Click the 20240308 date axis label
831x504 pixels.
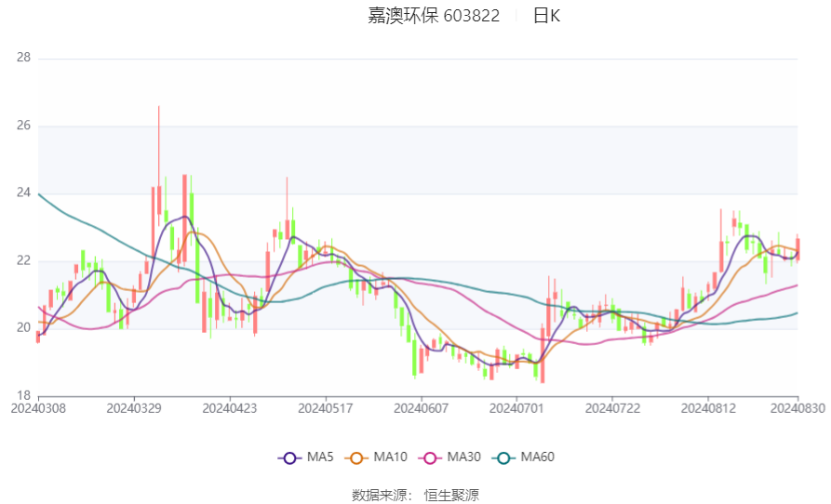pyautogui.click(x=38, y=409)
